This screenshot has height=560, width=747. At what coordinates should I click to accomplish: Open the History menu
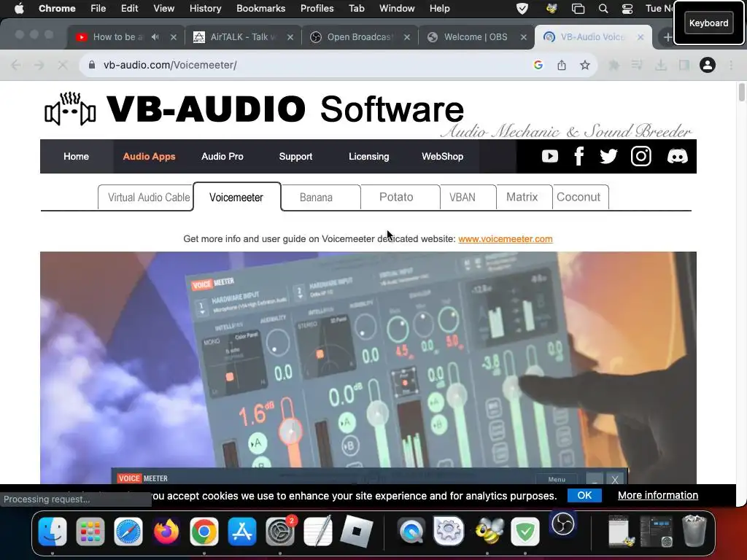tap(205, 9)
